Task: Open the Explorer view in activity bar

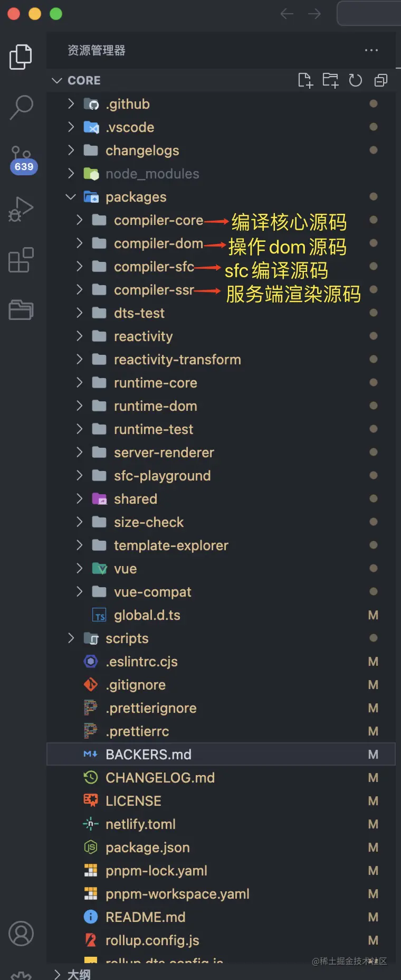Action: 21,56
